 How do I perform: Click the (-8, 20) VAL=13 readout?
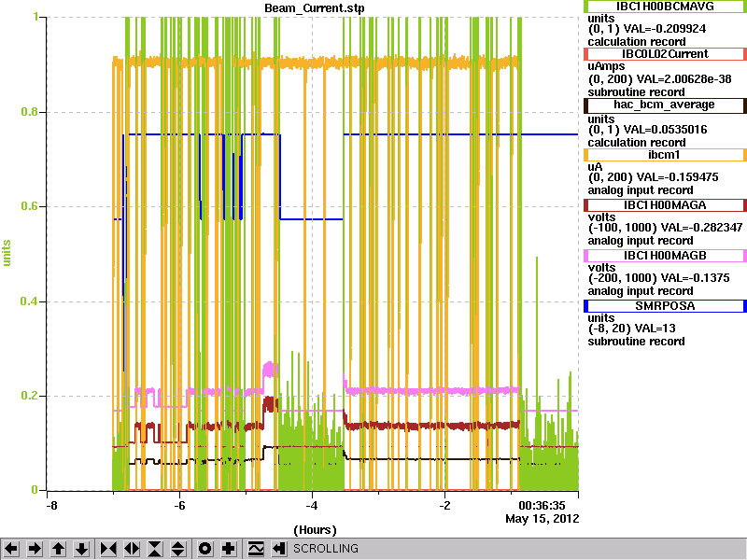coord(631,329)
